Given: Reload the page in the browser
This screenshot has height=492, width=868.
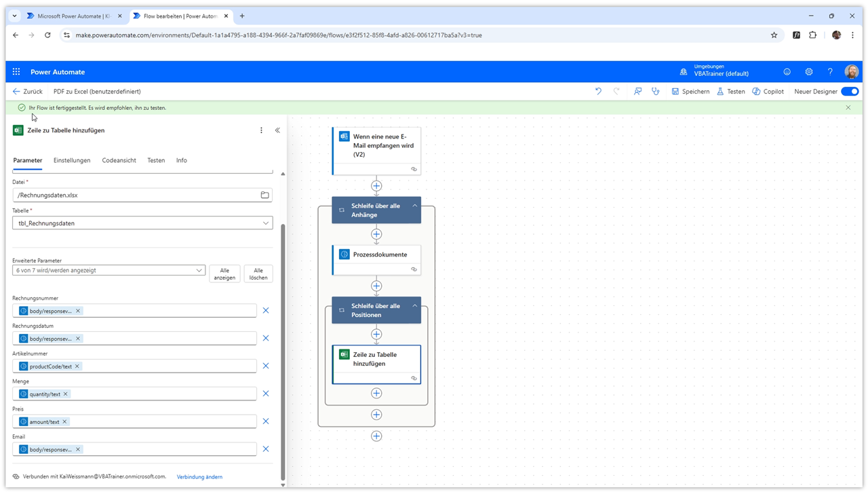Looking at the screenshot, I should click(x=47, y=35).
